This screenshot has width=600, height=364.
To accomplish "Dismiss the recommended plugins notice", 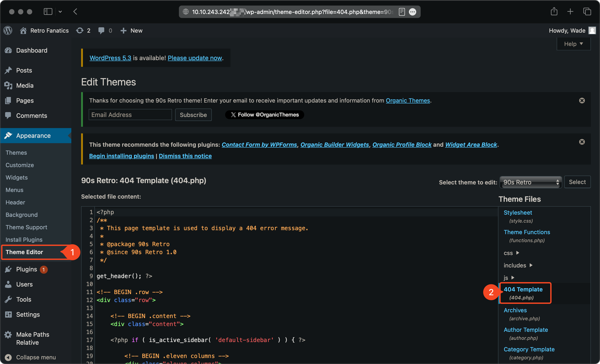I will pos(582,142).
